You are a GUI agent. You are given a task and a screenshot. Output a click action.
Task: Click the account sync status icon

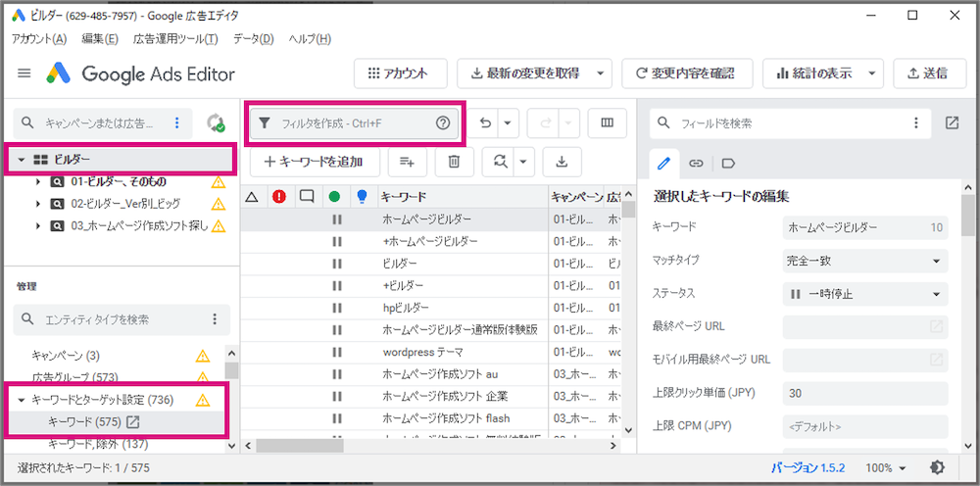pos(217,123)
